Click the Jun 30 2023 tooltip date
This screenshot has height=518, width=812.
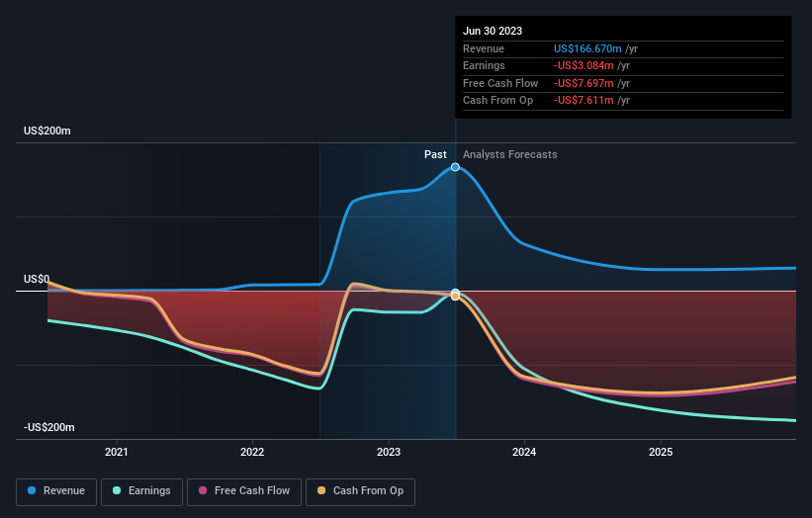tap(493, 31)
